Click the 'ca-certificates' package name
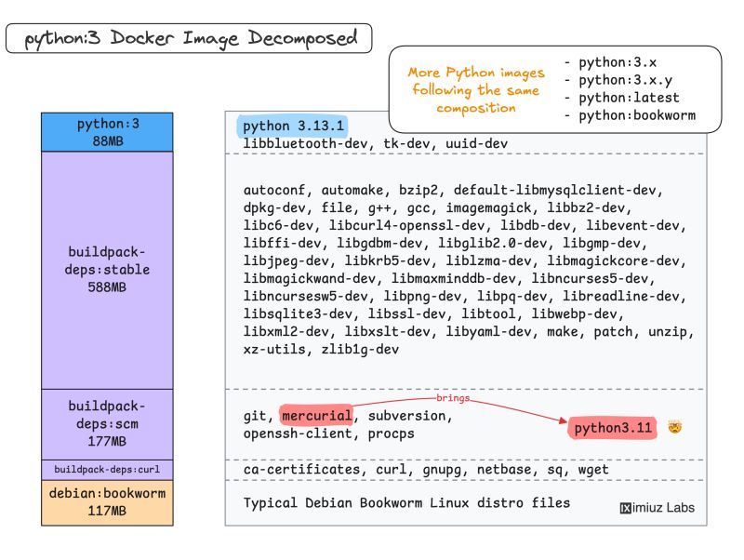This screenshot has width=744, height=560. [x=301, y=470]
